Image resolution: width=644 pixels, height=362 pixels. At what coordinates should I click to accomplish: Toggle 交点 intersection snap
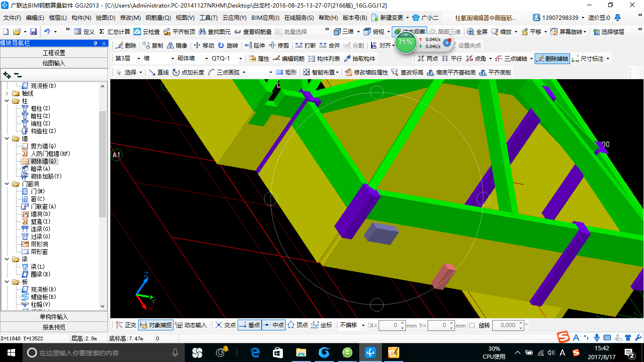pyautogui.click(x=226, y=325)
